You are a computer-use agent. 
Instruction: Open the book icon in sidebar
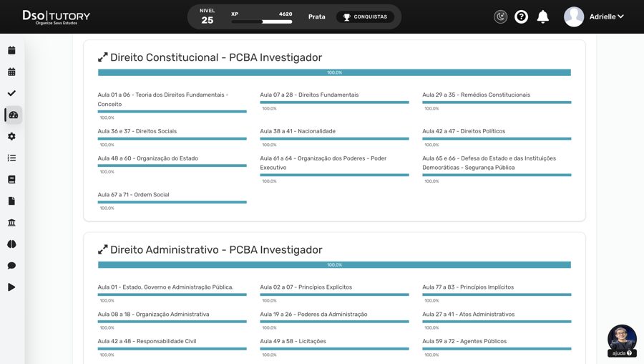click(11, 179)
